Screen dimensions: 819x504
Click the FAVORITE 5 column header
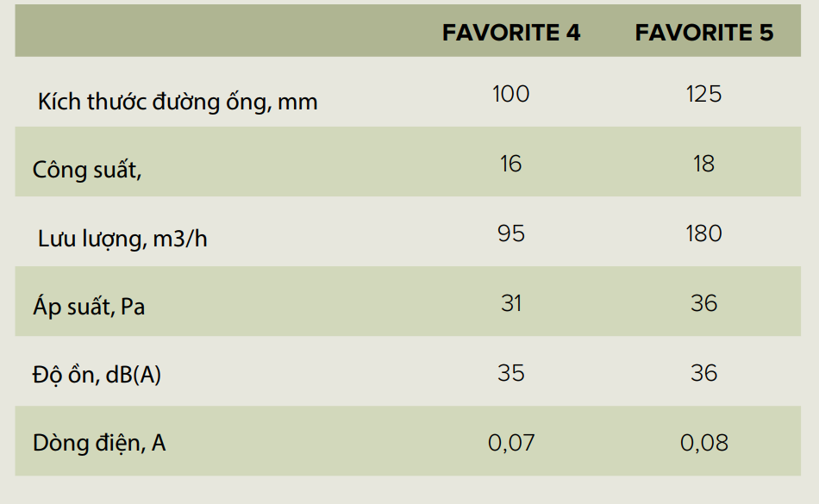tap(704, 33)
